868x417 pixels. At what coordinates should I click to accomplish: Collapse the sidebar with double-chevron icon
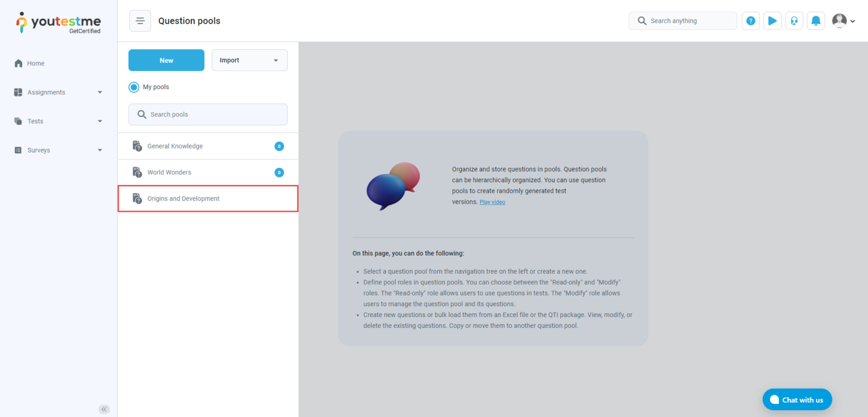click(x=104, y=409)
